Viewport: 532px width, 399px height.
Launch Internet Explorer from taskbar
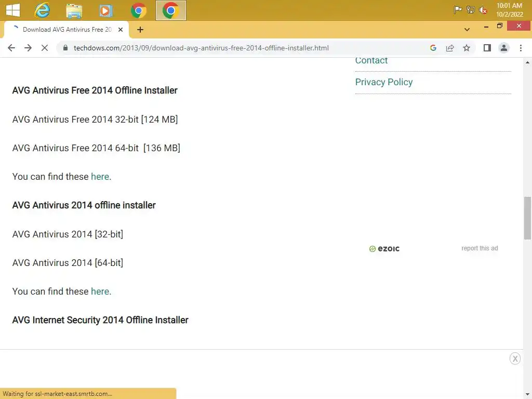(x=42, y=10)
